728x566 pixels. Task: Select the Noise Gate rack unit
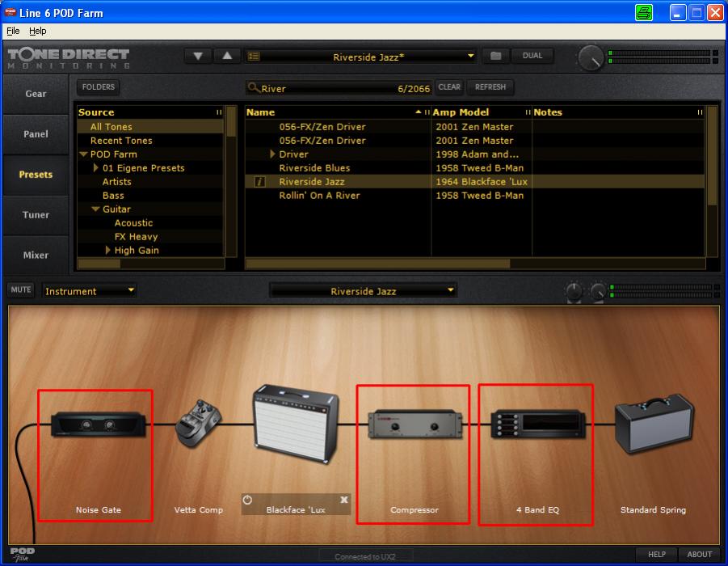[99, 424]
